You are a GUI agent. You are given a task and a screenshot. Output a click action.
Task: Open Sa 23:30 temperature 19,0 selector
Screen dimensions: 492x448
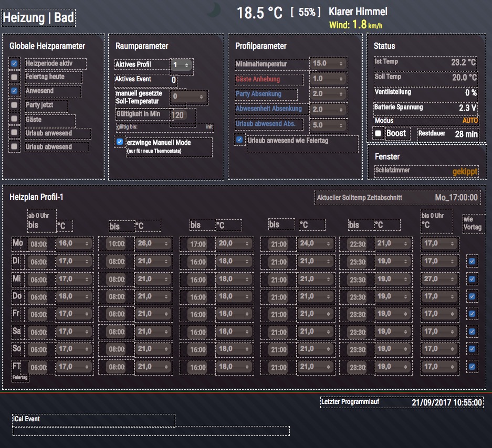click(393, 332)
